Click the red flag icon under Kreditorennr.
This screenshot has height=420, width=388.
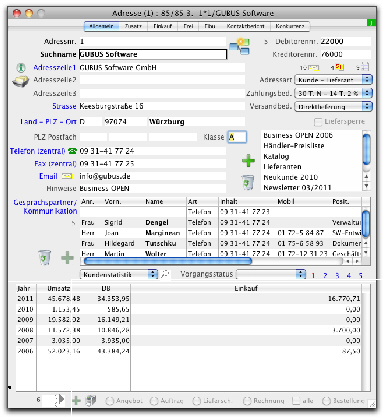click(x=340, y=67)
